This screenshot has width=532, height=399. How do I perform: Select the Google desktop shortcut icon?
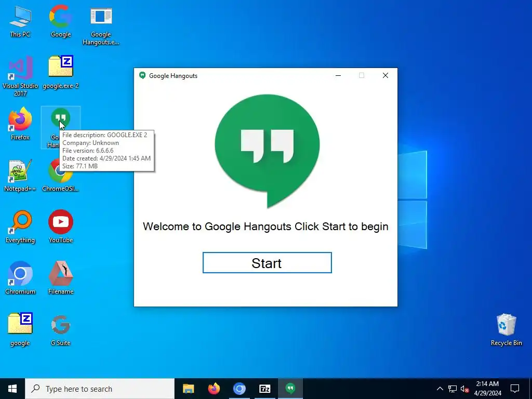[61, 22]
